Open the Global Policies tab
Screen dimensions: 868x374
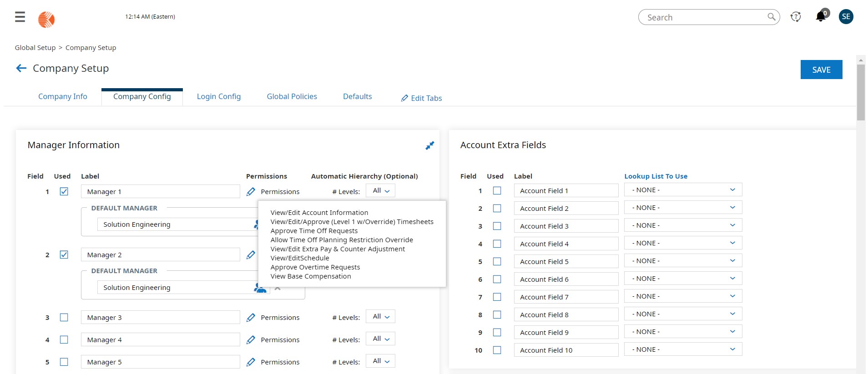(x=292, y=96)
